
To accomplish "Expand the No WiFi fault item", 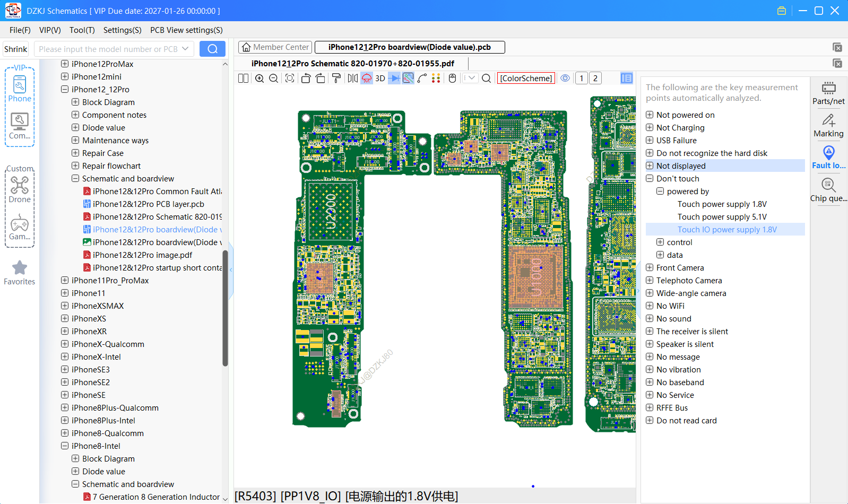I will click(x=650, y=306).
